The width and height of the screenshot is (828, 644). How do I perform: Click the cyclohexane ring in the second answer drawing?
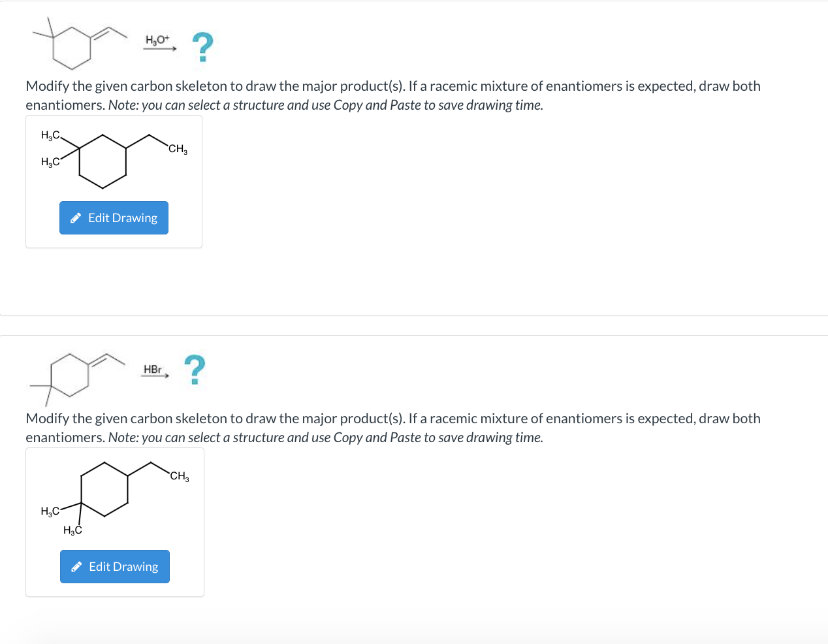click(104, 489)
